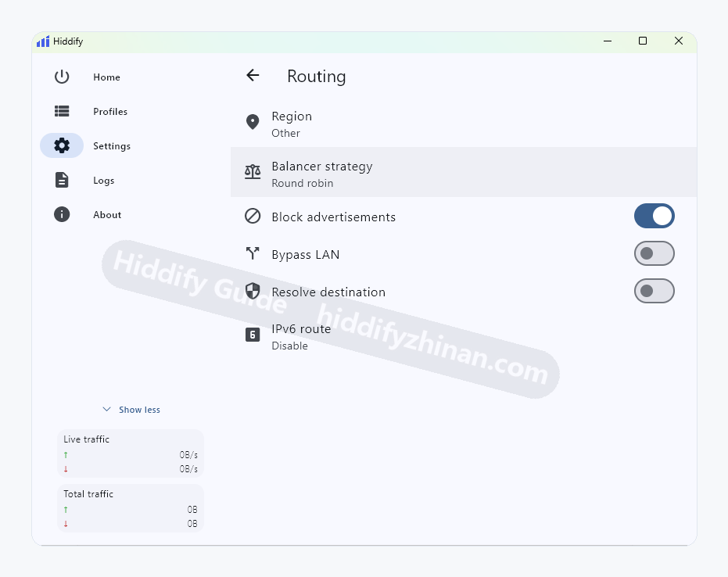This screenshot has height=577, width=728.
Task: Click the Profiles list icon
Action: coord(62,111)
